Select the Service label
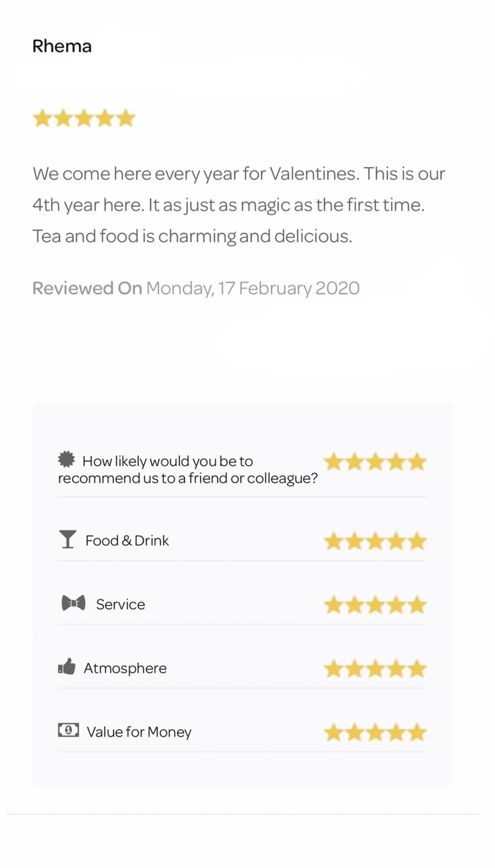495x868 pixels. [x=120, y=604]
